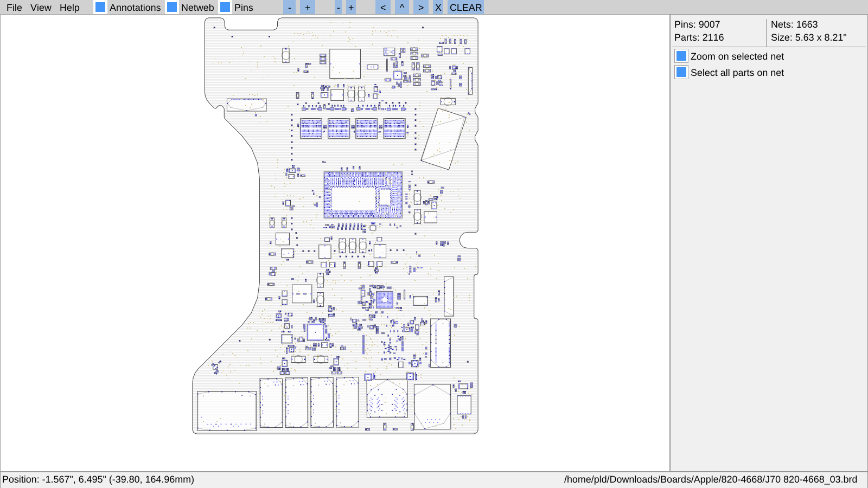Open the Help menu
The height and width of the screenshot is (488, 868).
(x=69, y=8)
